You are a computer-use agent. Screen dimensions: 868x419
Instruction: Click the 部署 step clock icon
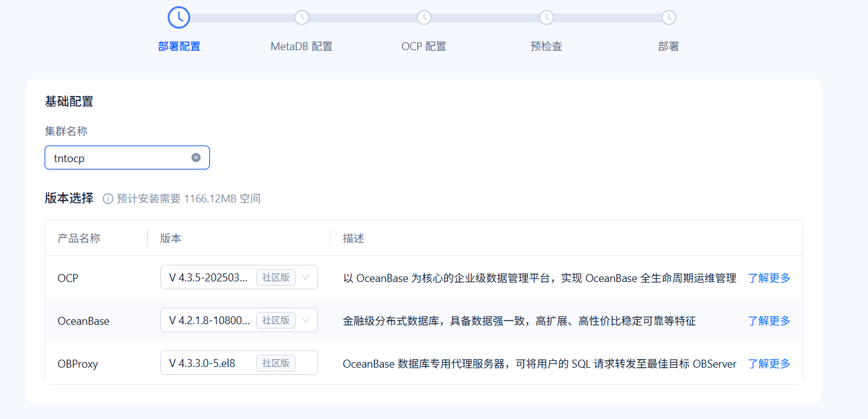click(x=669, y=17)
